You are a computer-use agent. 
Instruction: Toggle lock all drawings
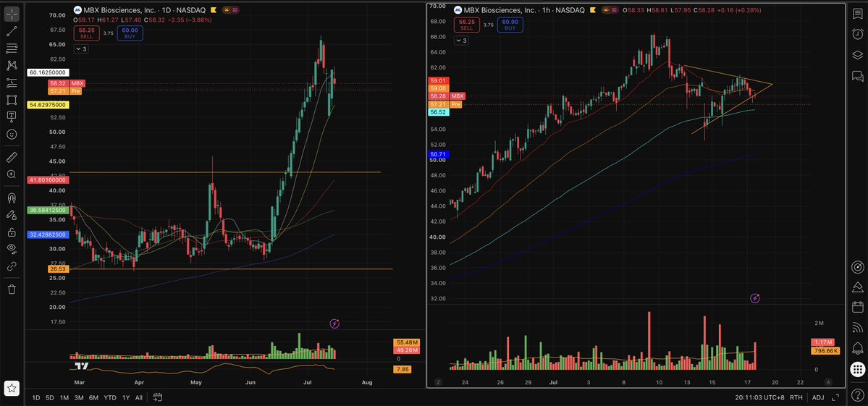[x=12, y=232]
